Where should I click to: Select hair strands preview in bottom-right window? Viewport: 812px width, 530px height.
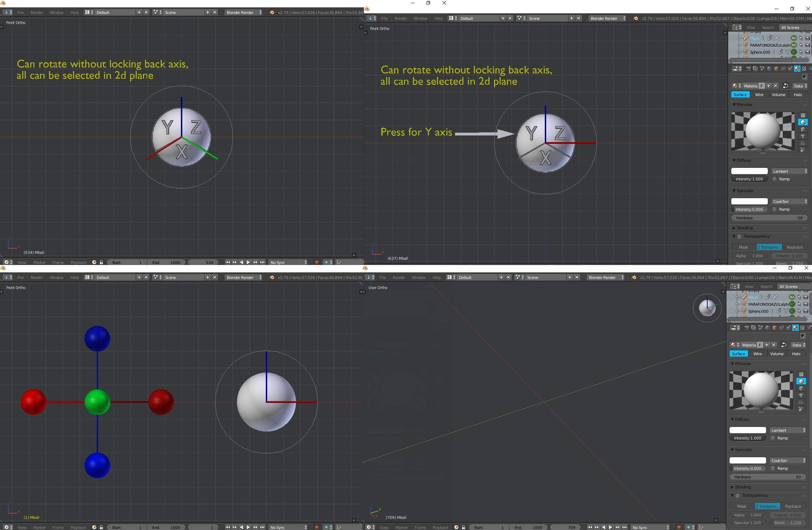(801, 402)
